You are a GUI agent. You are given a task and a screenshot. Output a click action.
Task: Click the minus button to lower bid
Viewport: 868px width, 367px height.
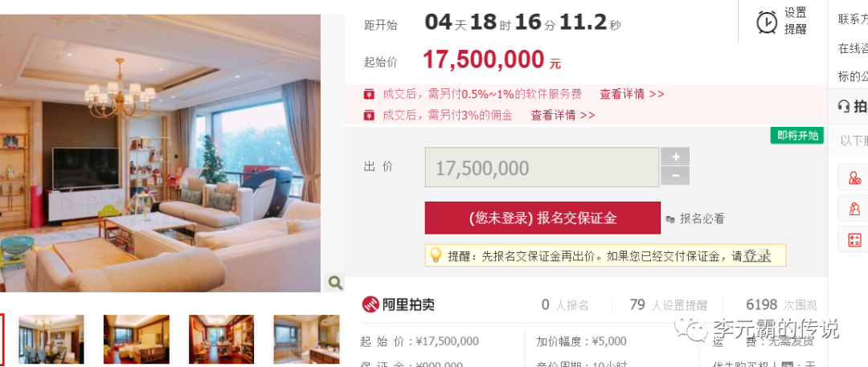[x=675, y=176]
